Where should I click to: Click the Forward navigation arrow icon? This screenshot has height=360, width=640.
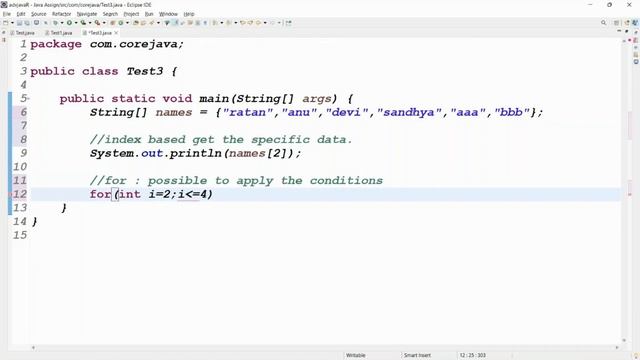[272, 23]
